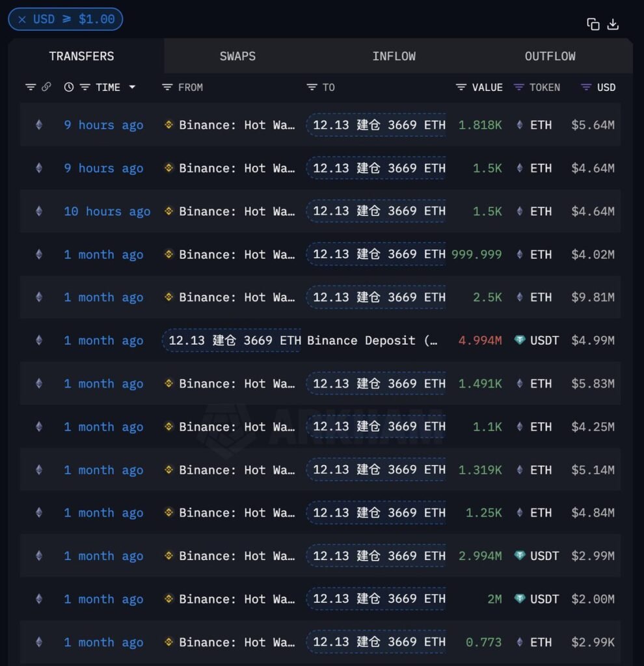This screenshot has height=666, width=644.
Task: Click the link icon in header row
Action: [46, 87]
